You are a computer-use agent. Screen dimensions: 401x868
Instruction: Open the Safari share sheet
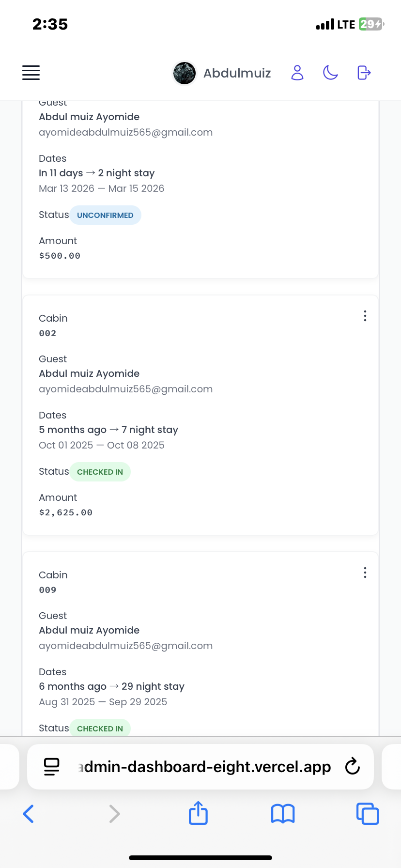(x=198, y=814)
